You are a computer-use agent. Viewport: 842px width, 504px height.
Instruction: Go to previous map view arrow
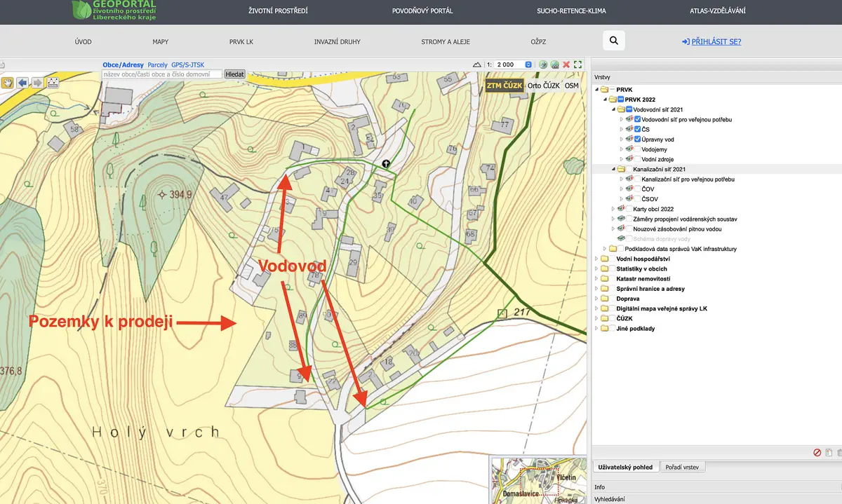click(x=22, y=83)
